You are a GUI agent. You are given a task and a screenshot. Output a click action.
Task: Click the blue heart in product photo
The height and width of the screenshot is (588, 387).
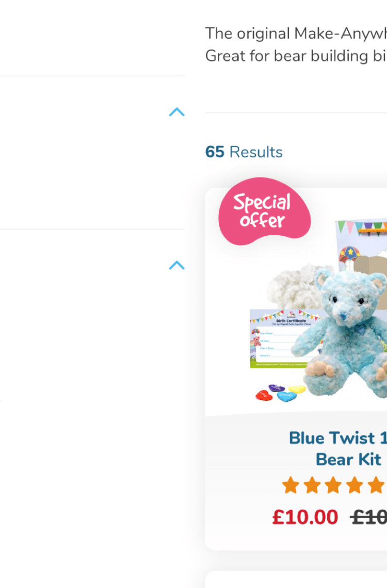pos(287,397)
